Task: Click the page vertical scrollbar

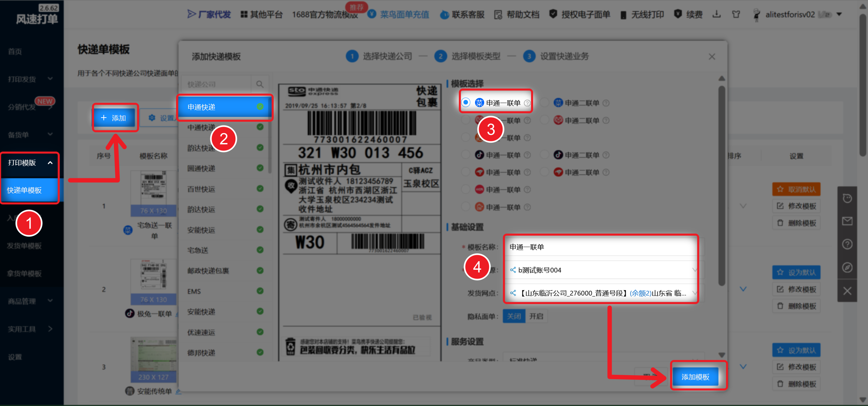Action: click(x=863, y=85)
